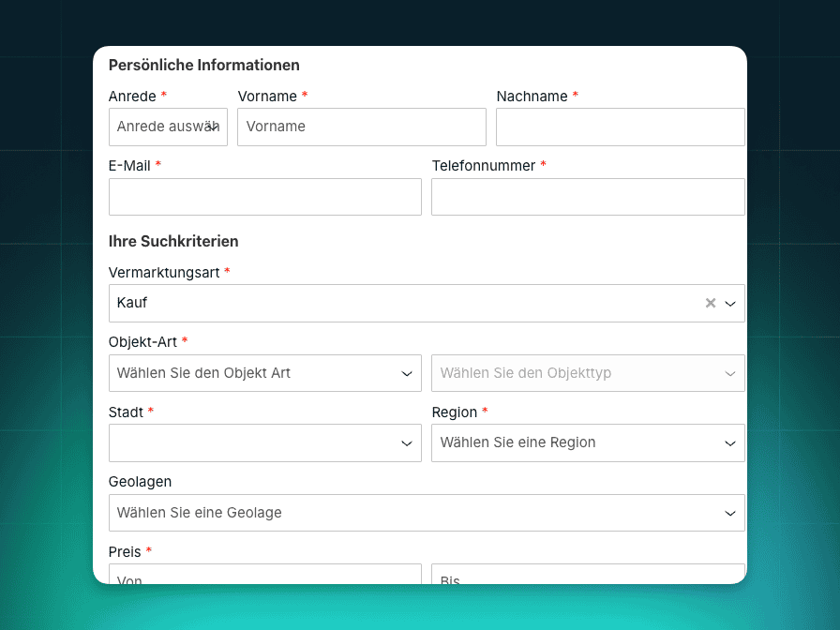This screenshot has height=630, width=840.
Task: Select the 'Wählen Sie eine Region' placeholder text
Action: tap(517, 442)
